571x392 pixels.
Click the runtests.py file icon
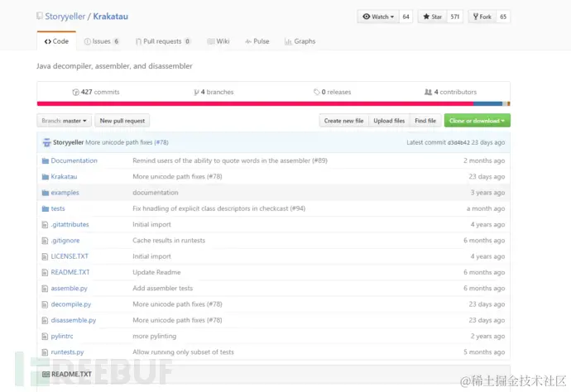click(45, 352)
